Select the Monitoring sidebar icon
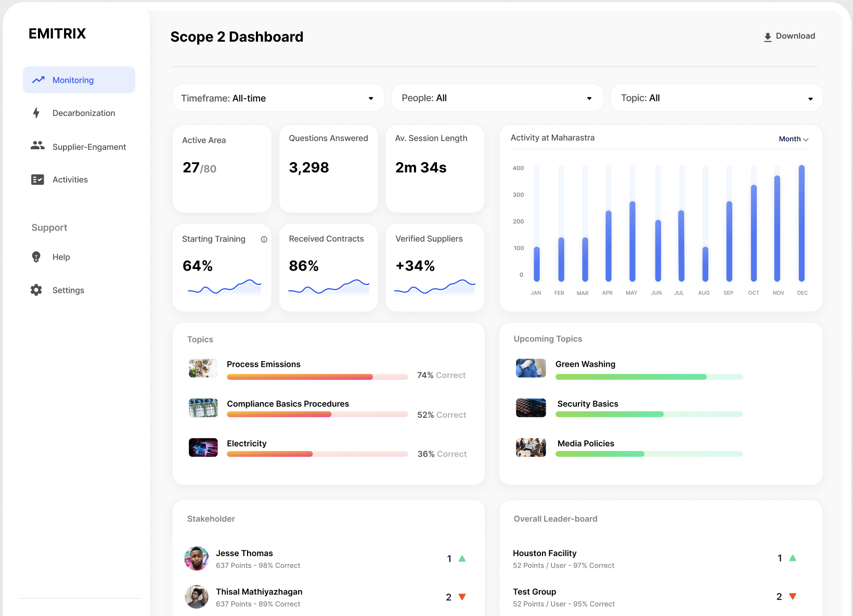This screenshot has height=616, width=853. pyautogui.click(x=38, y=80)
